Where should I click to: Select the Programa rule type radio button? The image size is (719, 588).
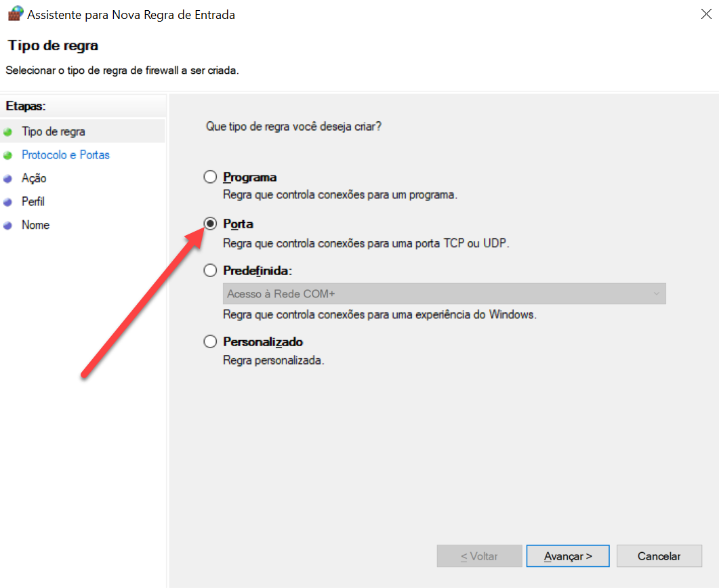click(211, 177)
